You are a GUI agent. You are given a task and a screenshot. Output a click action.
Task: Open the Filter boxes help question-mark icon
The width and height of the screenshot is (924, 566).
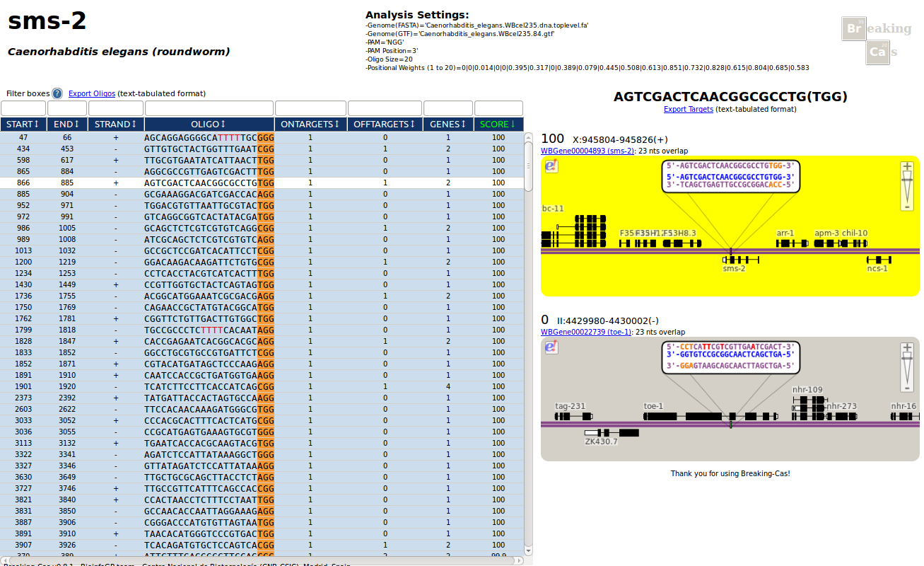(57, 93)
